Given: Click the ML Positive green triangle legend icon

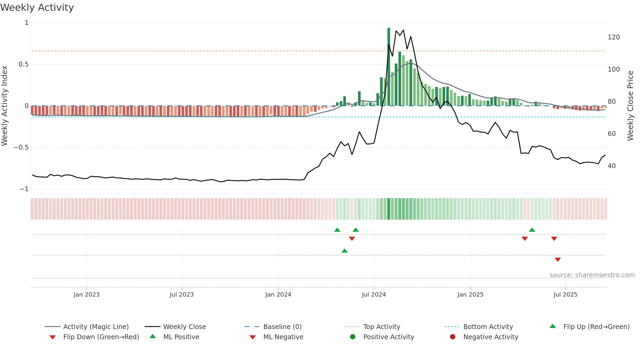Looking at the screenshot, I should pyautogui.click(x=153, y=336).
